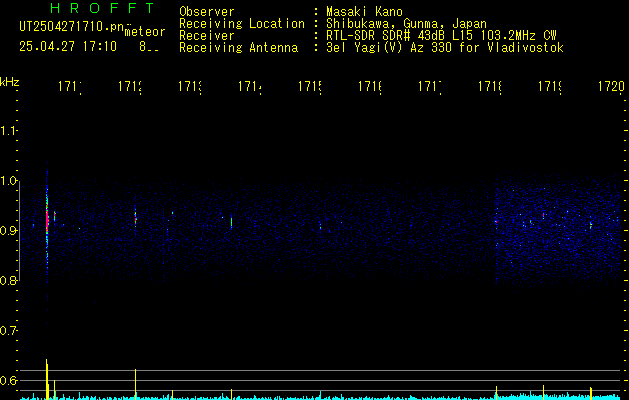Click the tallest yellow power spike
629x400 pixels.
tap(47, 379)
